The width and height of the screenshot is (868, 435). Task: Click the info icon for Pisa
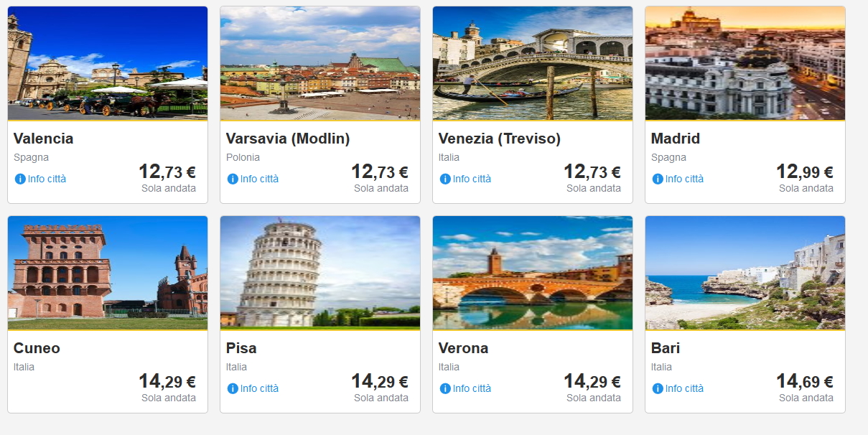(233, 388)
